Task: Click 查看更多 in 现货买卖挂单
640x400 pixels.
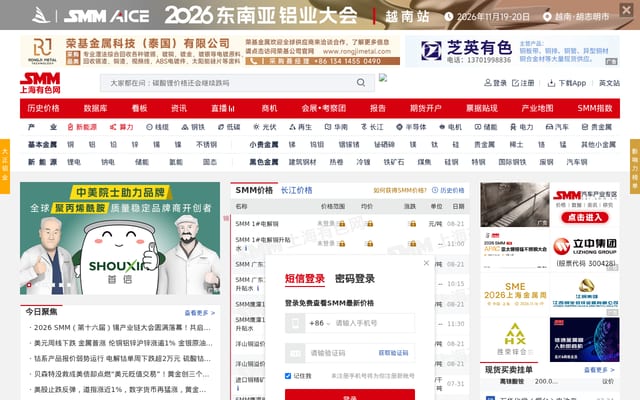Action: coord(599,370)
